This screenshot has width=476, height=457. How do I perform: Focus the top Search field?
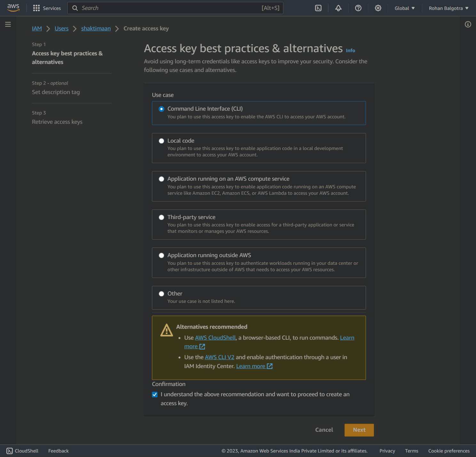pyautogui.click(x=175, y=8)
